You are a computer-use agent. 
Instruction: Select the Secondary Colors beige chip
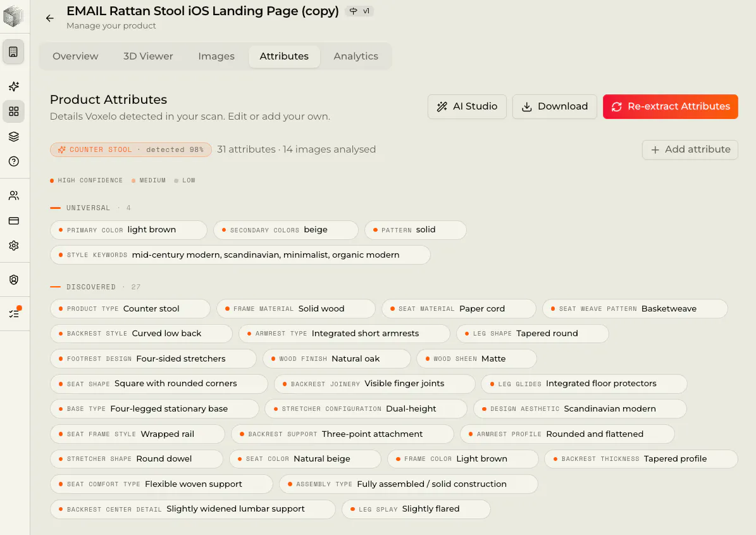click(x=286, y=230)
